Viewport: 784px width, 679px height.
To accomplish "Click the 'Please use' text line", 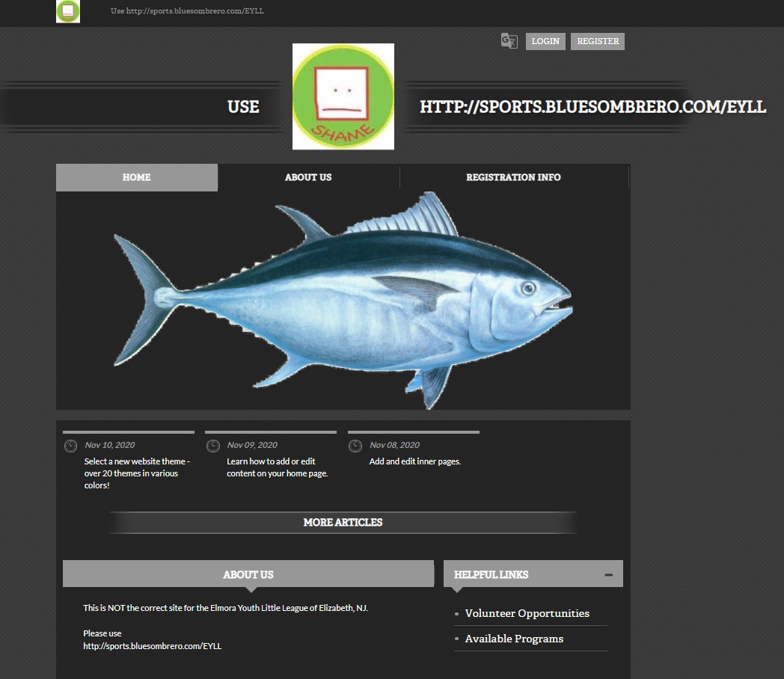I will pos(102,633).
